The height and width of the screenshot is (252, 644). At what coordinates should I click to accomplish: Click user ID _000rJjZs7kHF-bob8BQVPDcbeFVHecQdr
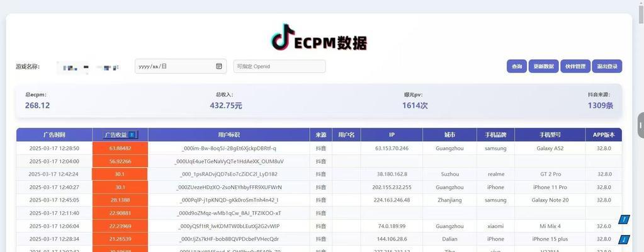[x=229, y=239]
